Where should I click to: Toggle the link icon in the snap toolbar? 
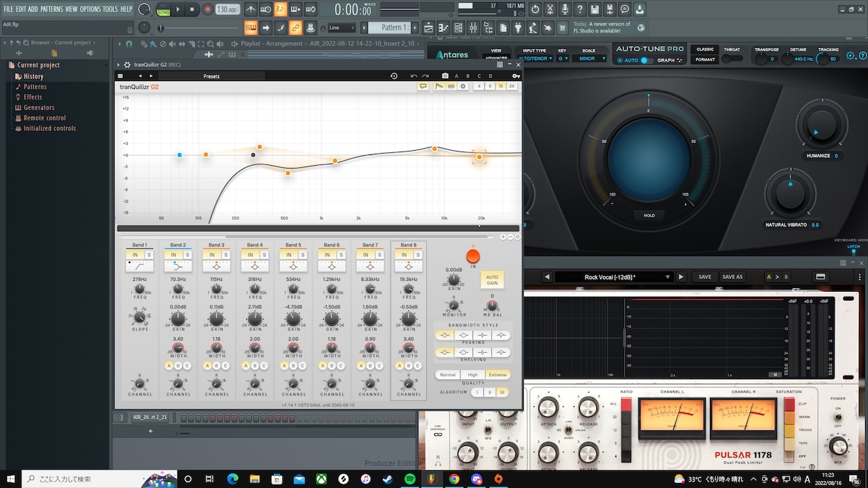(x=295, y=28)
